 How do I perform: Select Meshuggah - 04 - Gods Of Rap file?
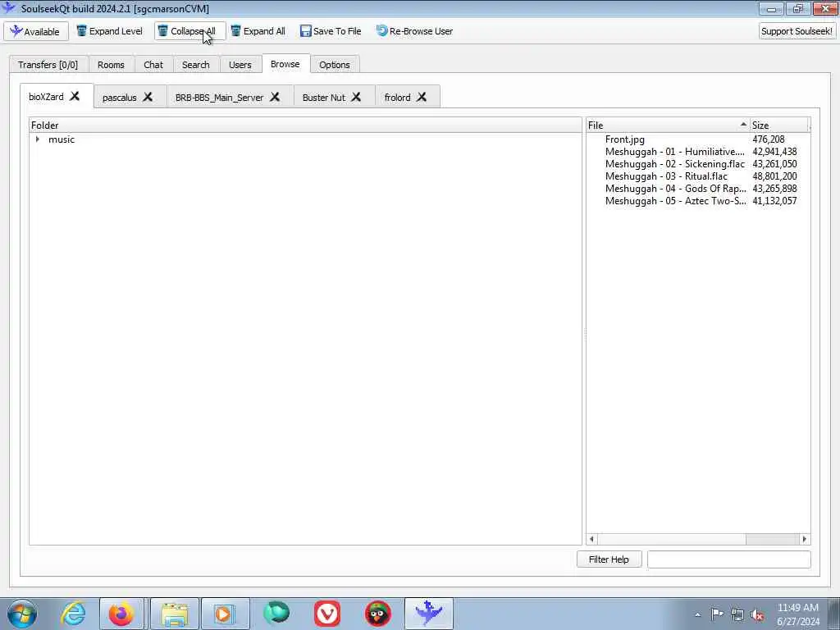(x=675, y=189)
